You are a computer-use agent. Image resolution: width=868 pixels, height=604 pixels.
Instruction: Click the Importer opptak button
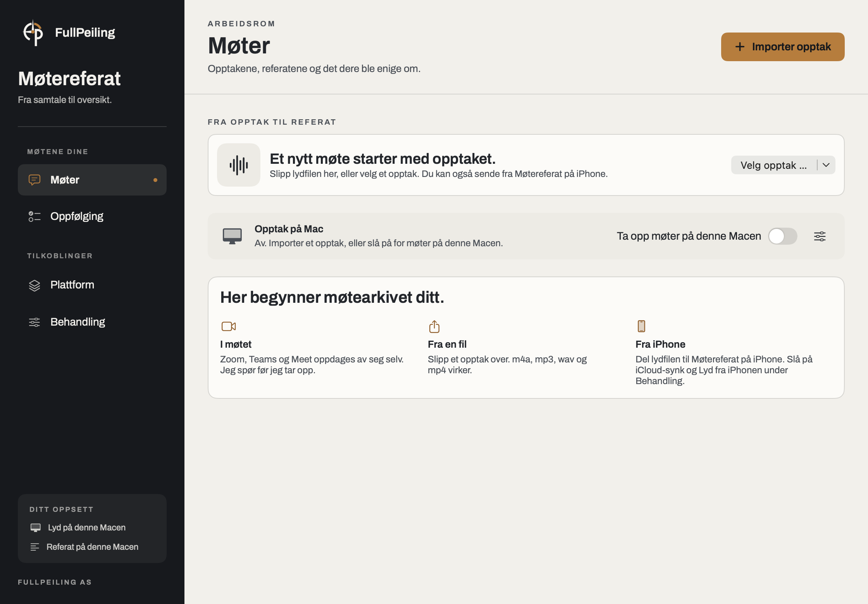783,47
